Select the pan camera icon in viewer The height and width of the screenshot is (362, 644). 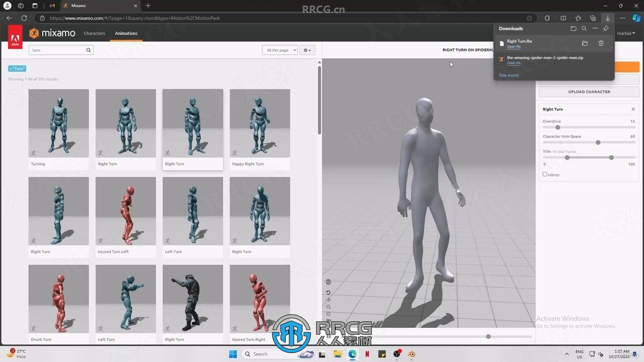(x=328, y=300)
